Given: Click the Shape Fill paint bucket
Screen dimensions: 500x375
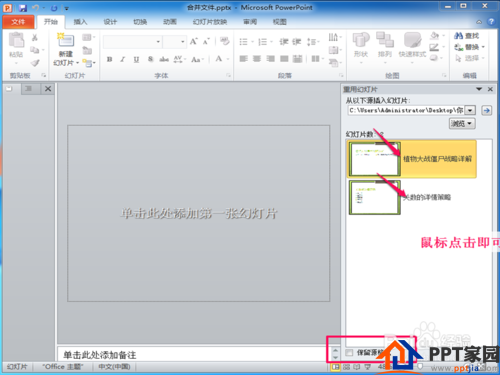Looking at the screenshot, I should (x=435, y=35).
